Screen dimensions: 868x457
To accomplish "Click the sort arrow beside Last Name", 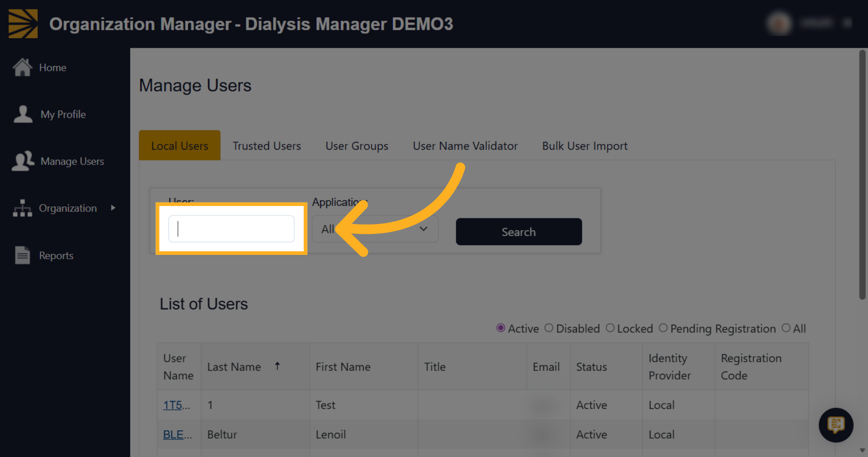I will point(277,366).
